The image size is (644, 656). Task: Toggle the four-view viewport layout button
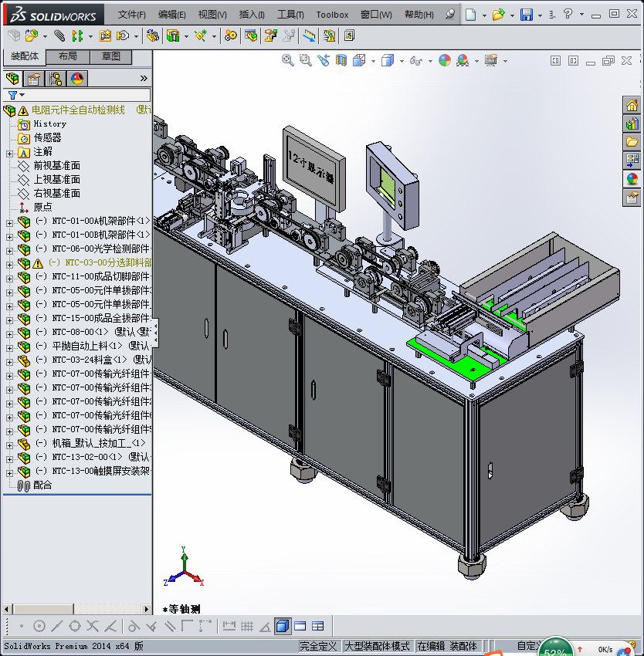click(x=318, y=626)
